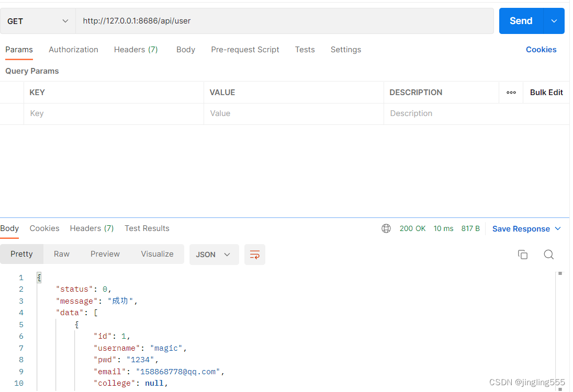
Task: Click the response scrollbar up arrow
Action: tap(560, 273)
